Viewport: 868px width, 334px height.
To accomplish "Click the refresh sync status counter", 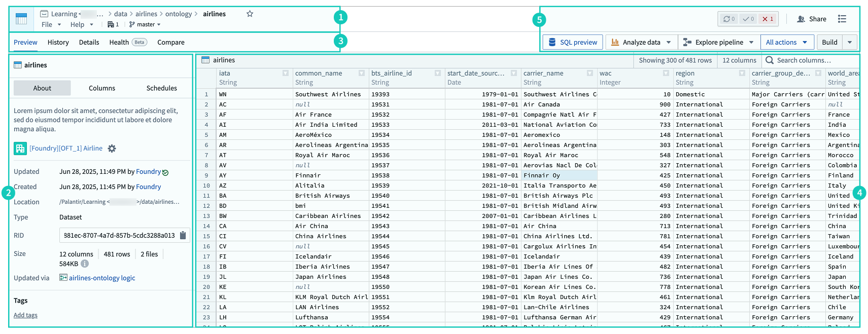I will [x=729, y=19].
